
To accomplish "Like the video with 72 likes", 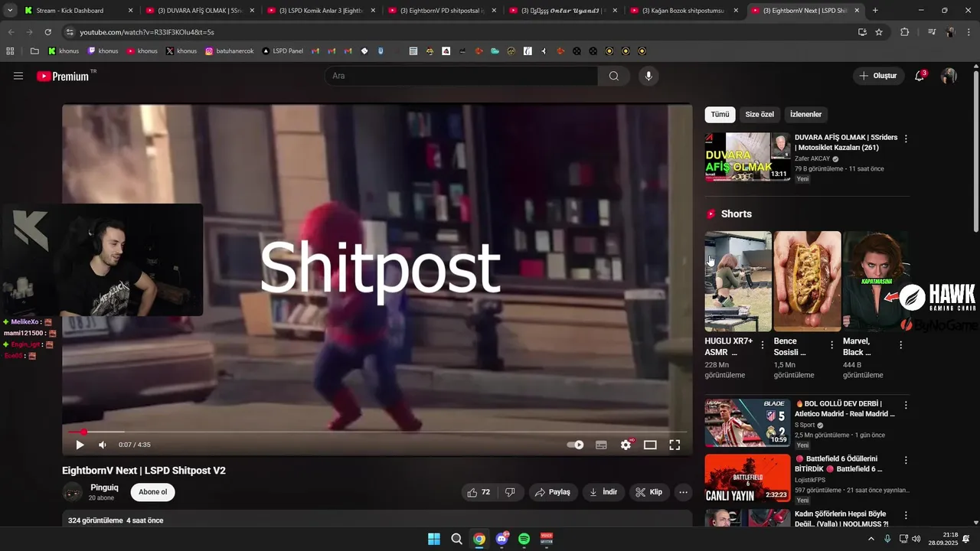I will [x=479, y=492].
